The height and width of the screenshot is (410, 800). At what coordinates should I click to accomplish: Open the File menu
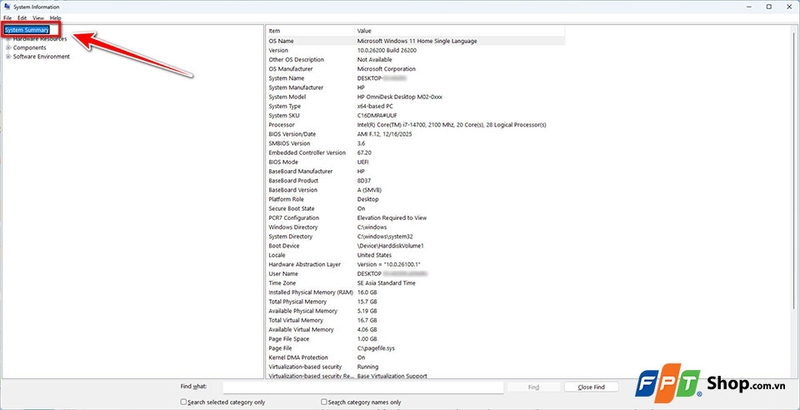[7, 18]
